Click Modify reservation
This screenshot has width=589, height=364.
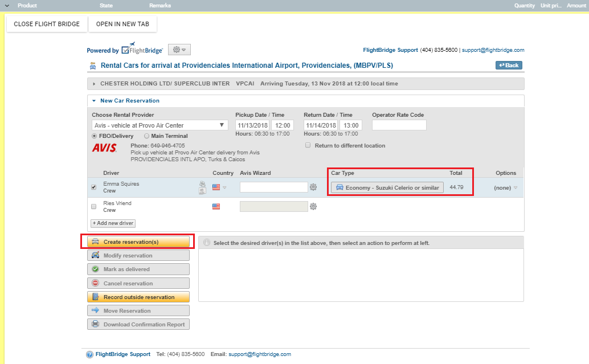click(138, 255)
